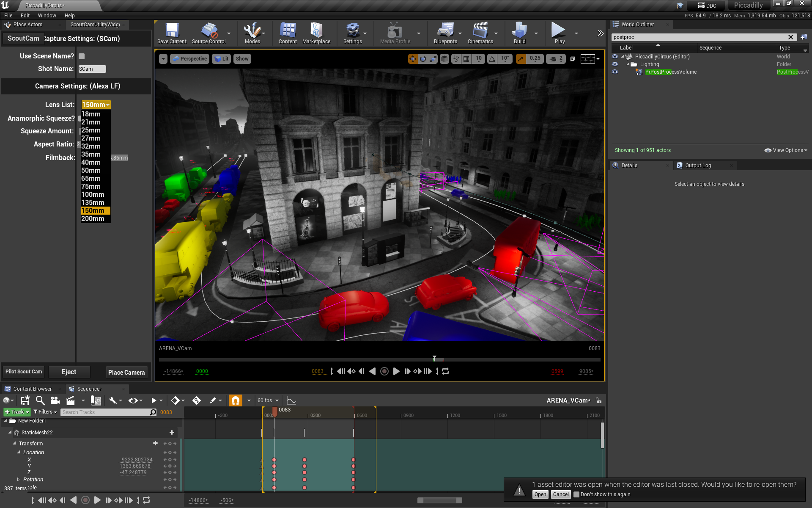Open the Edit menu
The width and height of the screenshot is (812, 508).
pos(25,15)
